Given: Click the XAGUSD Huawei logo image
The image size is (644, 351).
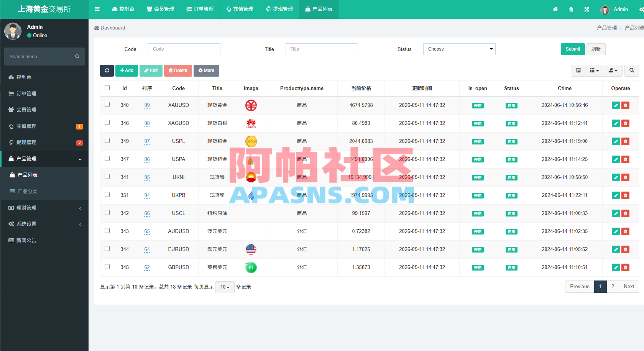Looking at the screenshot, I should [251, 123].
